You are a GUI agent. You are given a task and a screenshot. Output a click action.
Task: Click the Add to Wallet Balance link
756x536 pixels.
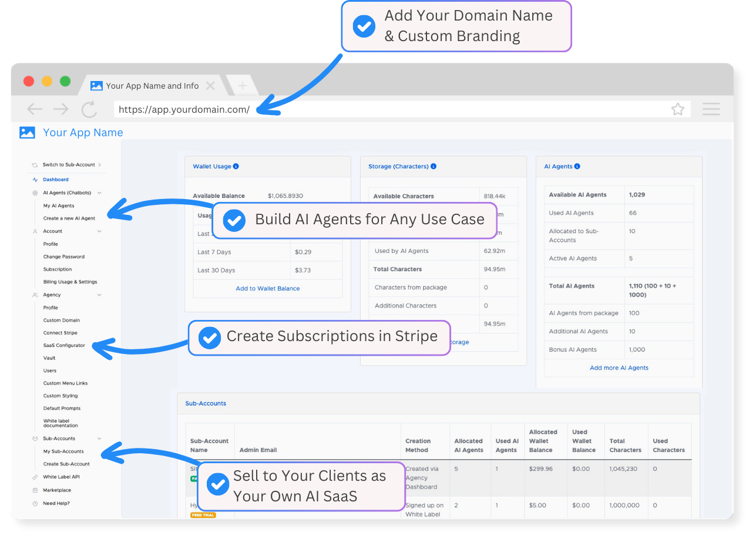point(268,289)
